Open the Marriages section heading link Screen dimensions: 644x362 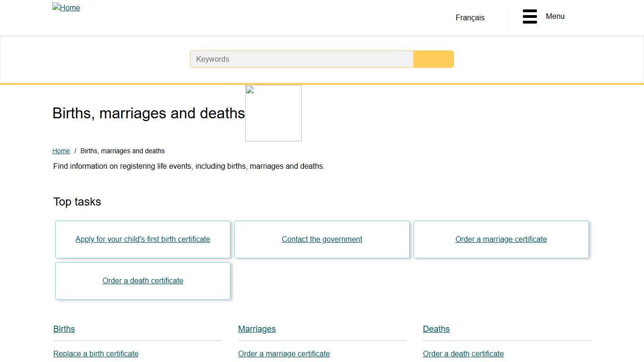click(256, 329)
